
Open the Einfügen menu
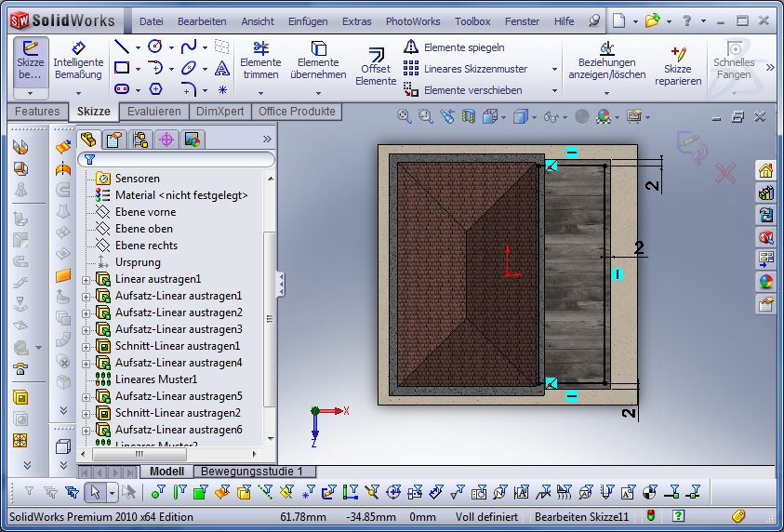(307, 21)
